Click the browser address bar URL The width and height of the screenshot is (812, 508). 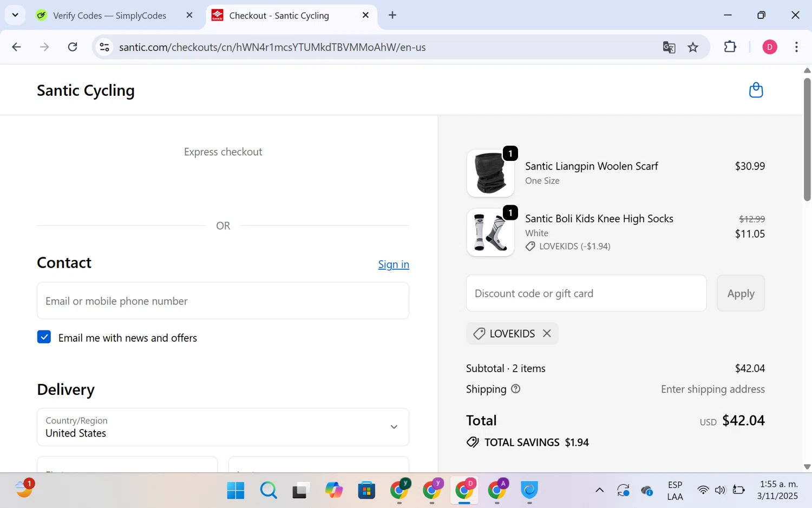[272, 47]
